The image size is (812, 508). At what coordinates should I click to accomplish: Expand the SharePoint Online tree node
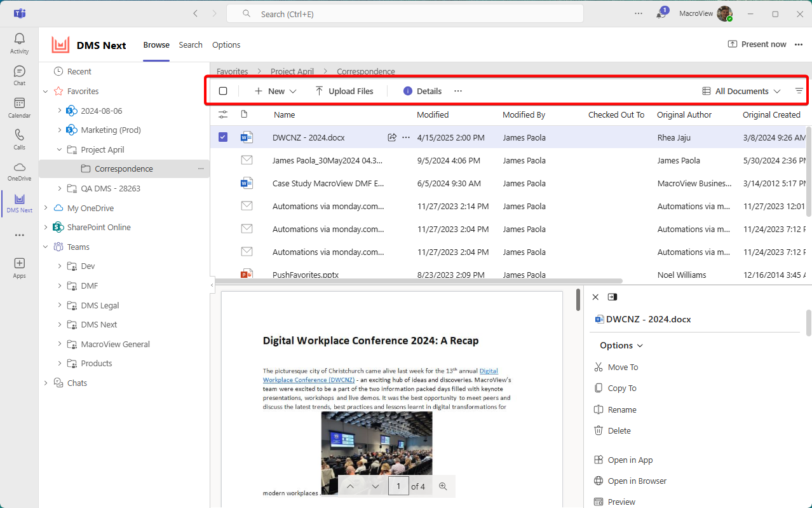pyautogui.click(x=46, y=228)
